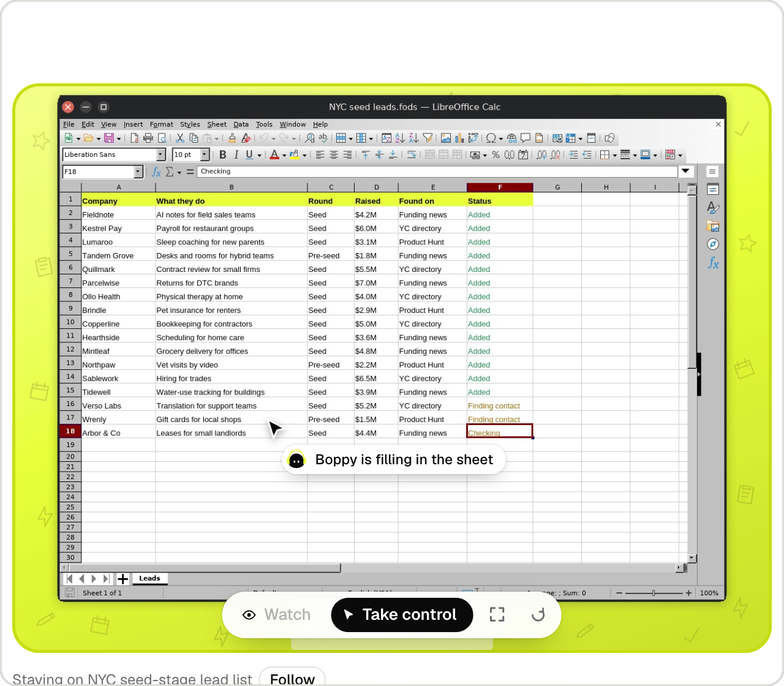
Task: Click the refresh button beside fullscreen
Action: pos(538,615)
